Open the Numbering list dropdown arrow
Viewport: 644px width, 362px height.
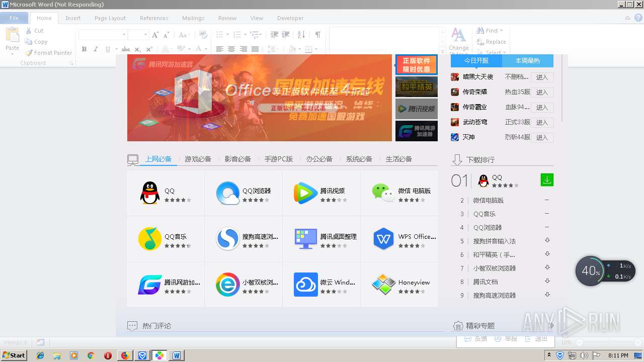pyautogui.click(x=246, y=35)
